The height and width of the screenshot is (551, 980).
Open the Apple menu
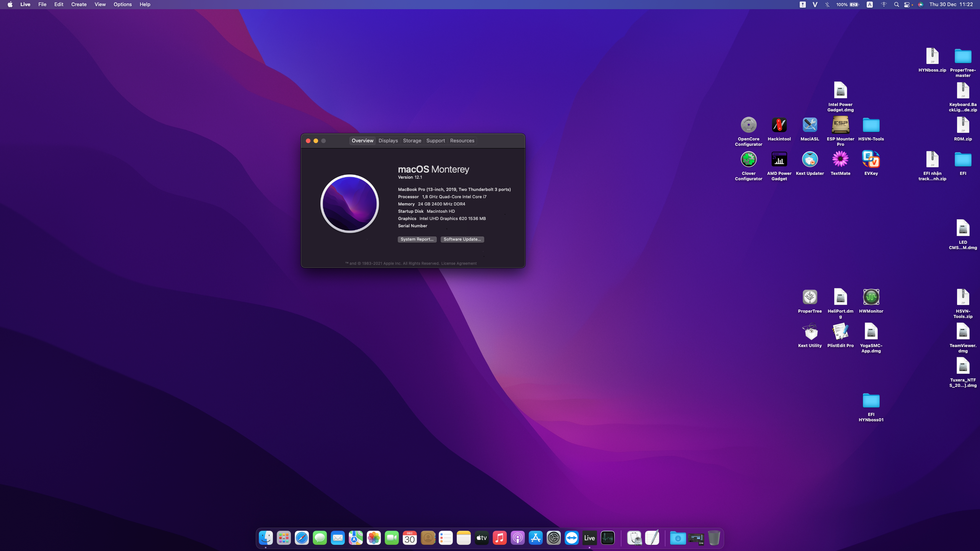point(10,5)
